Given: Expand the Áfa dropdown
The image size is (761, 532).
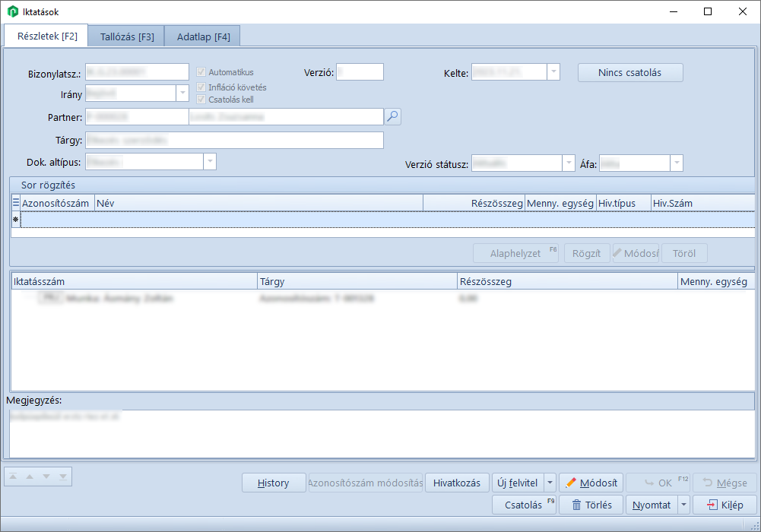Looking at the screenshot, I should click(676, 163).
